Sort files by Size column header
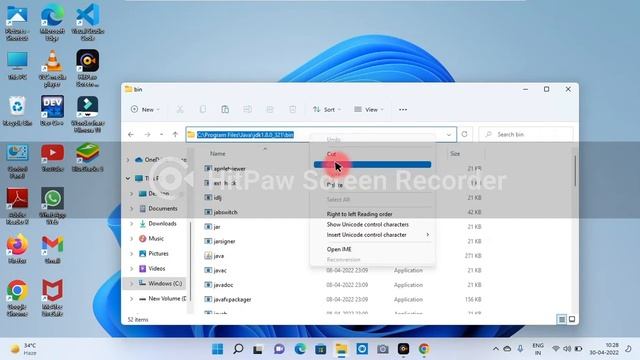640x360 pixels. click(455, 153)
